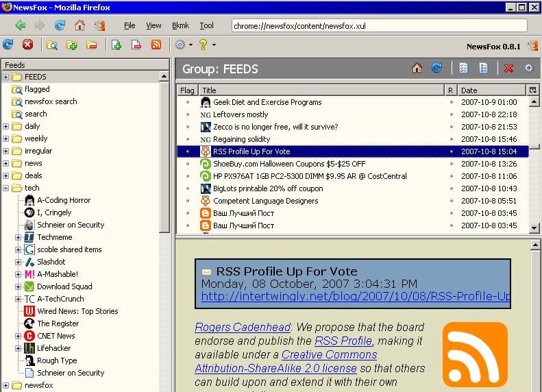The width and height of the screenshot is (542, 392).
Task: Click refresh feed icon in Group header
Action: point(437,68)
